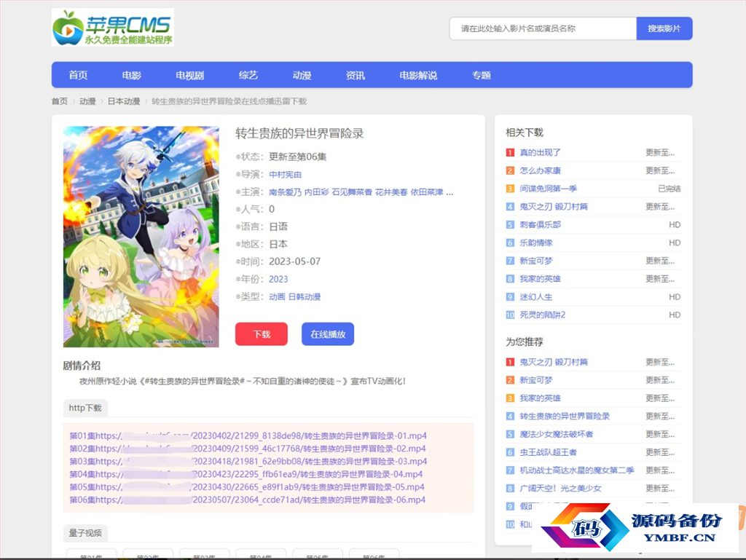746x560 pixels.
Task: Select 动漫 in the navigation bar
Action: pos(302,75)
